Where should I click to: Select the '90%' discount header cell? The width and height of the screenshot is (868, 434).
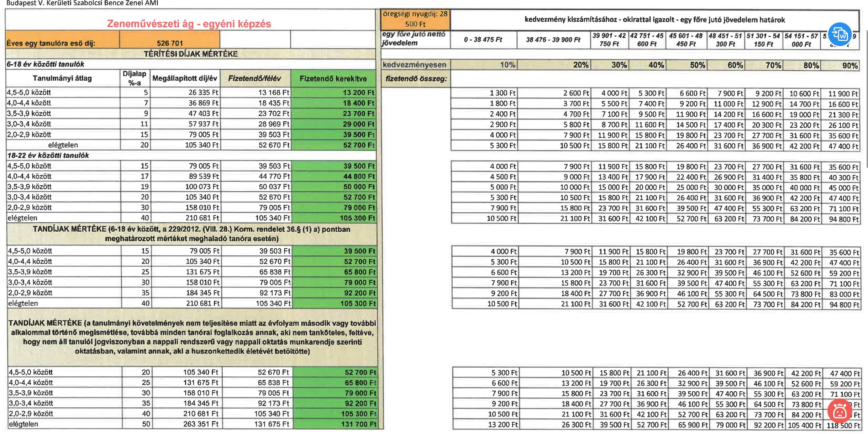point(840,66)
